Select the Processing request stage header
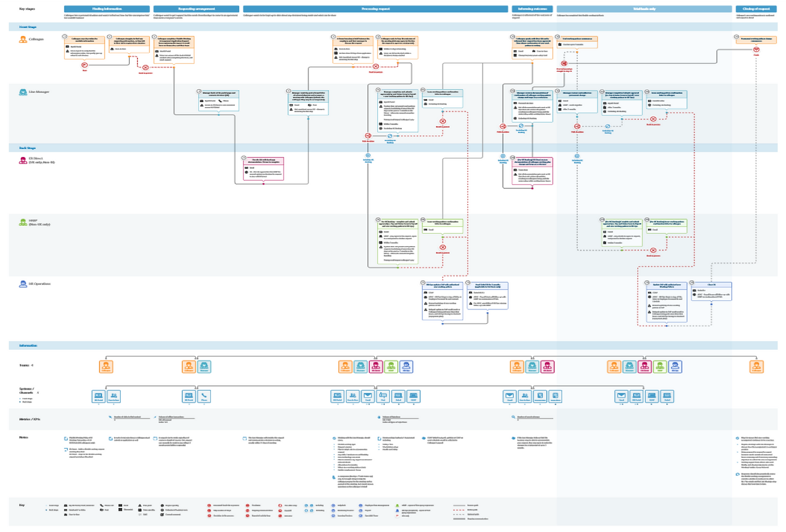 [375, 9]
